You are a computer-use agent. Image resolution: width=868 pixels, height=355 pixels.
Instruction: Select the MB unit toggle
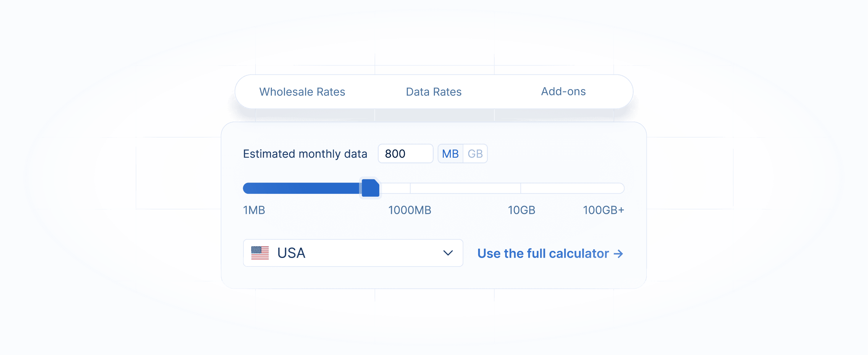pyautogui.click(x=450, y=154)
